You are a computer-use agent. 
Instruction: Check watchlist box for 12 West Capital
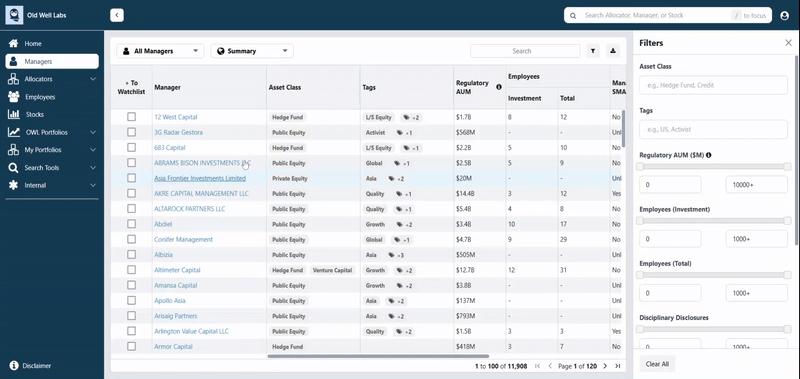click(x=132, y=117)
